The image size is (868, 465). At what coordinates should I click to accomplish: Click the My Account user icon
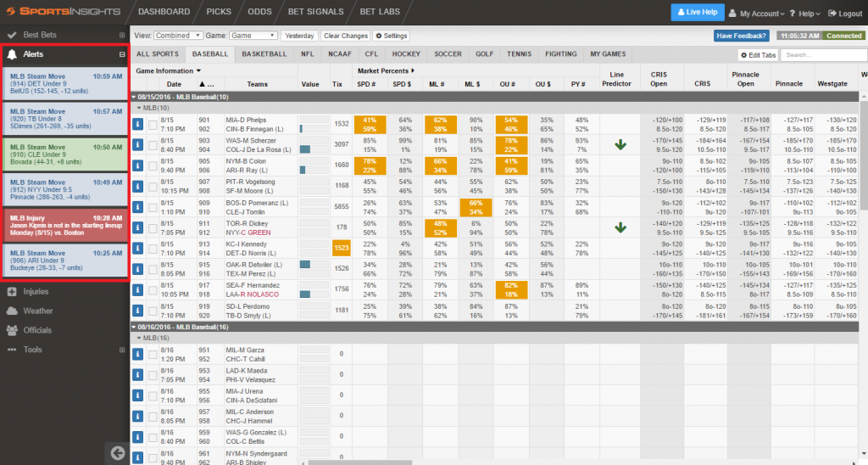click(x=732, y=14)
